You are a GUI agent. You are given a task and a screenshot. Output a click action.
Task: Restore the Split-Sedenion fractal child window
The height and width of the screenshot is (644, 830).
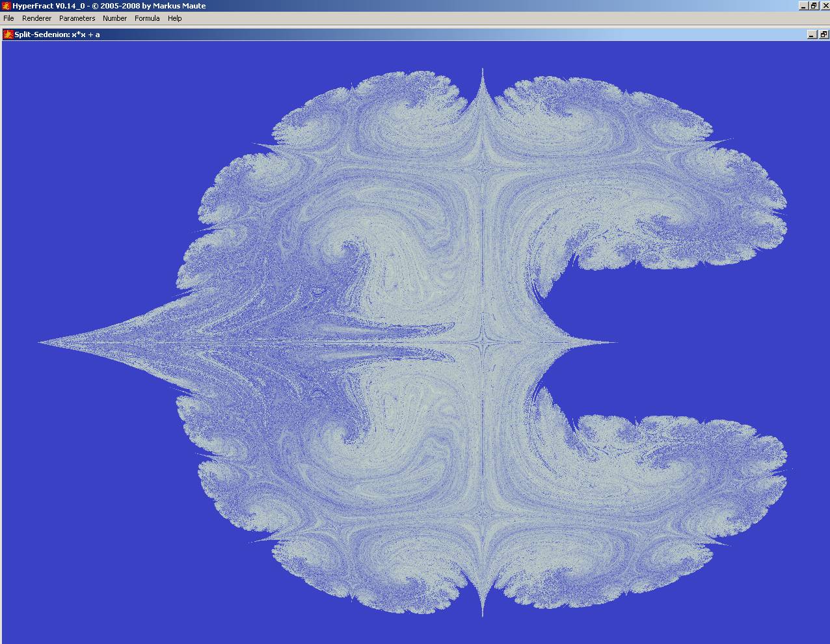(x=823, y=34)
